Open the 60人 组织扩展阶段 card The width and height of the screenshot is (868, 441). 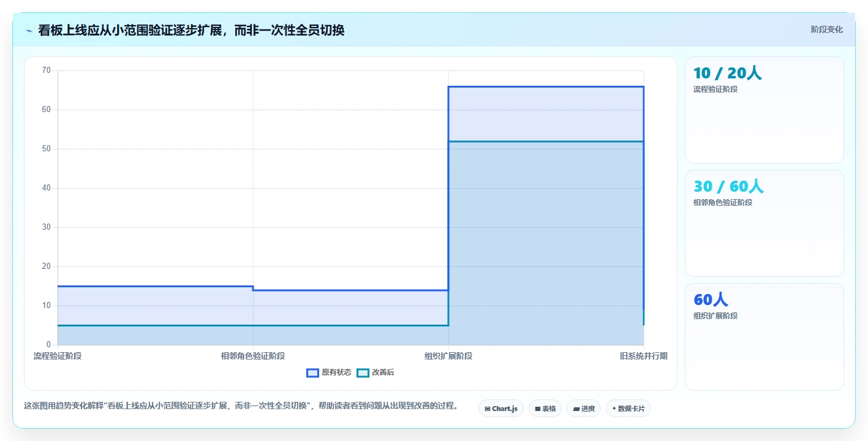coord(764,336)
